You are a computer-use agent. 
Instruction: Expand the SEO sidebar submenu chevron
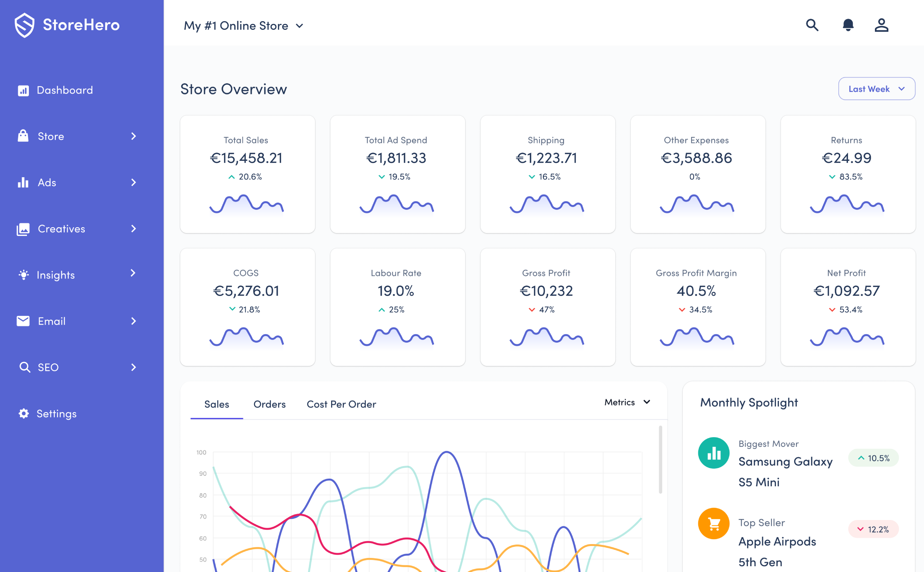pos(133,367)
